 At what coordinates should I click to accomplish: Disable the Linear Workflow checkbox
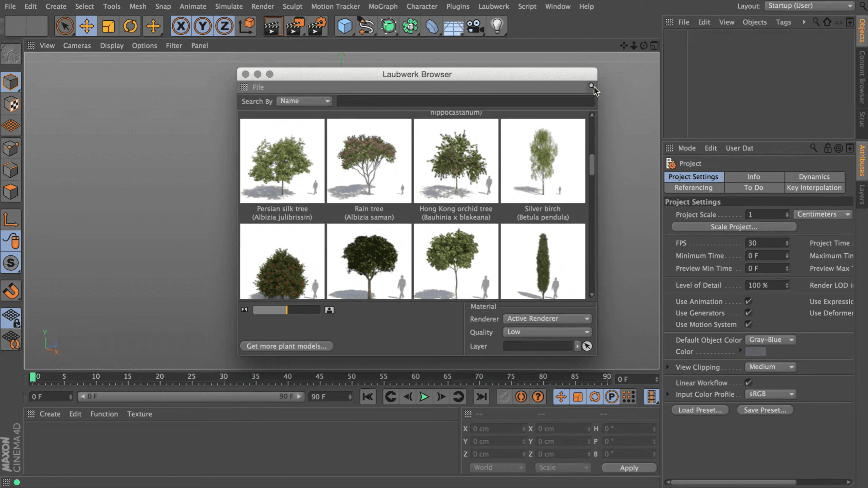pyautogui.click(x=748, y=383)
